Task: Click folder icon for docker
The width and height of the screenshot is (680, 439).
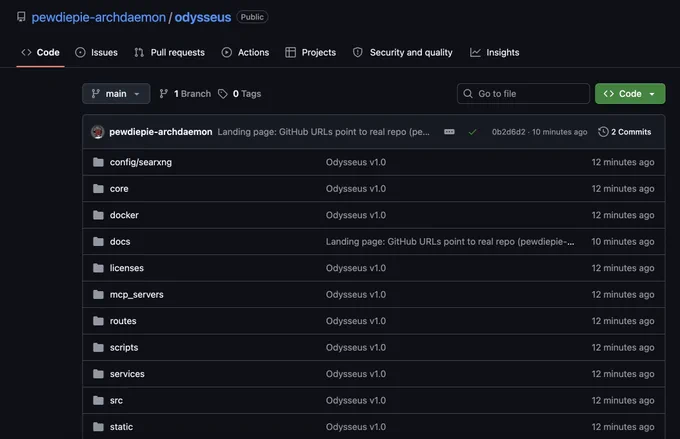Action: point(98,215)
